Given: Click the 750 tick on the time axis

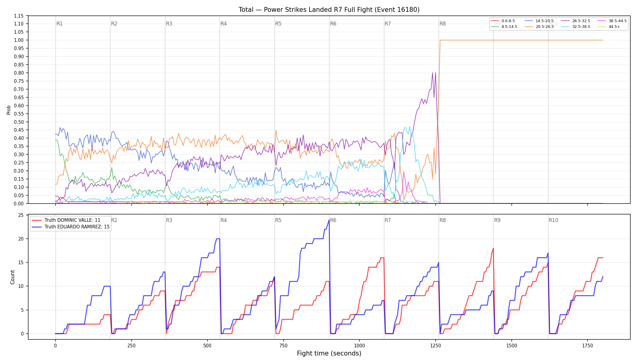Looking at the screenshot, I should click(284, 345).
